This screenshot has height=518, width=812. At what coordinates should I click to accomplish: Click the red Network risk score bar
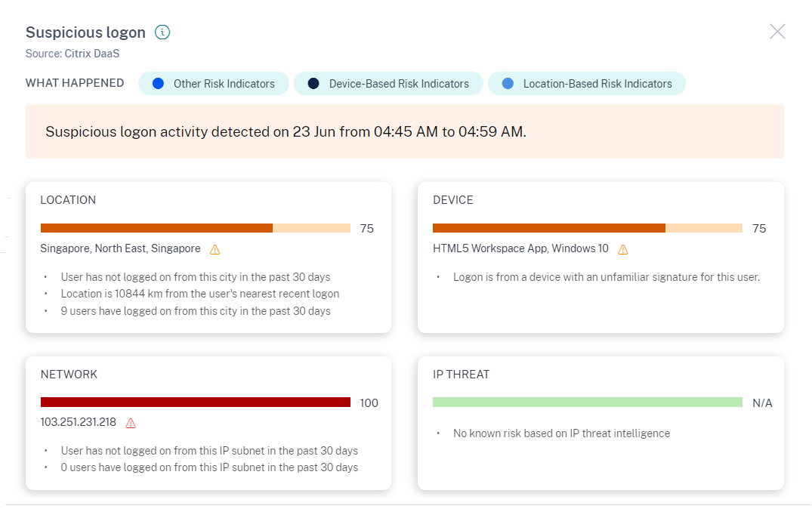(195, 402)
